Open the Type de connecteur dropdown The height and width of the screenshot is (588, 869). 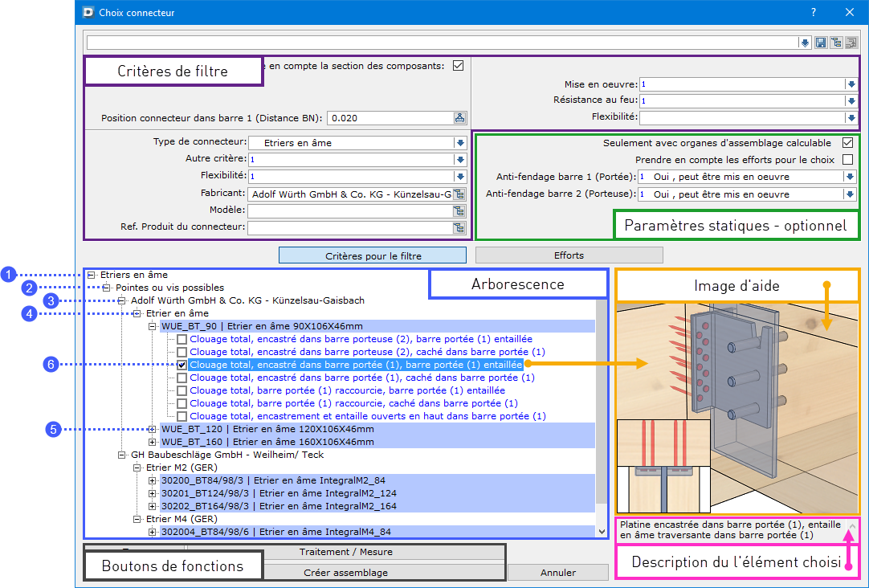(x=460, y=143)
